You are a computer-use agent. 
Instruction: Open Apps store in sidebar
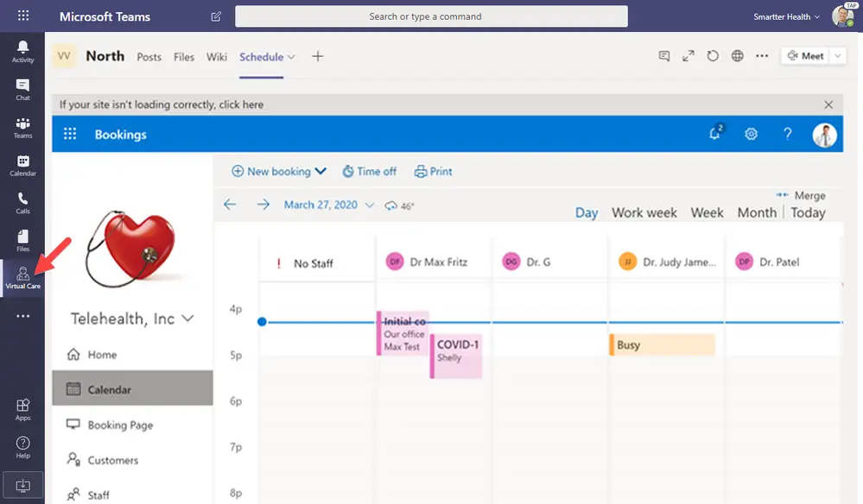[x=22, y=409]
